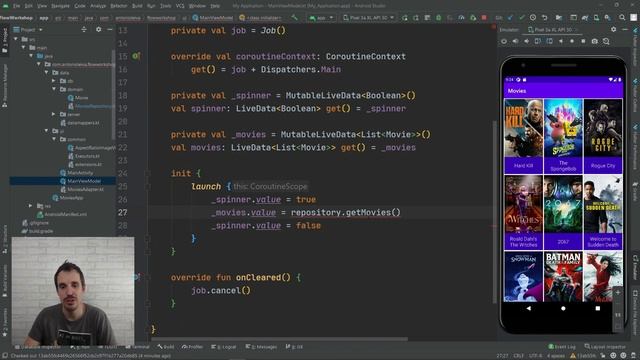This screenshot has width=640, height=360.
Task: Click the emulator zoom magnifier icon
Action: point(606,41)
